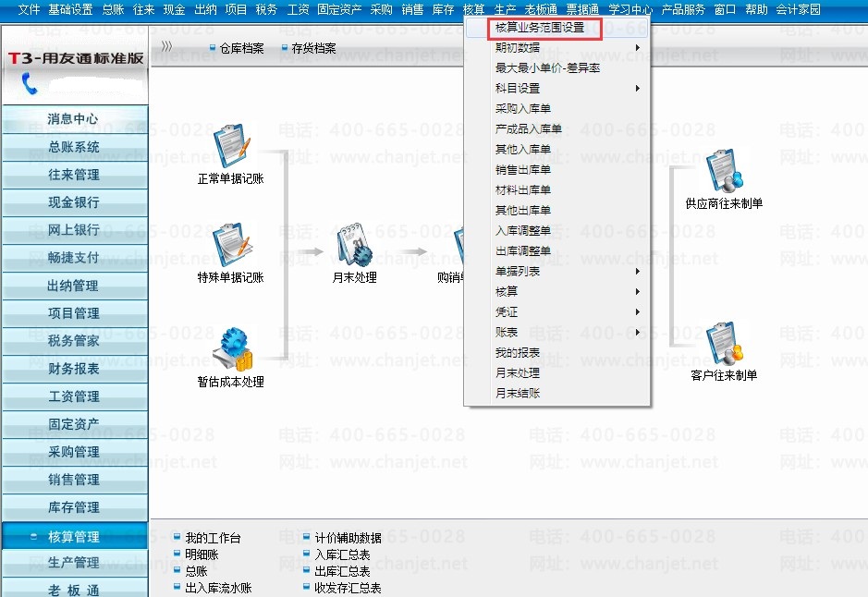Open 税务管家 in the sidebar
Screen dimensions: 868x597
tap(75, 341)
